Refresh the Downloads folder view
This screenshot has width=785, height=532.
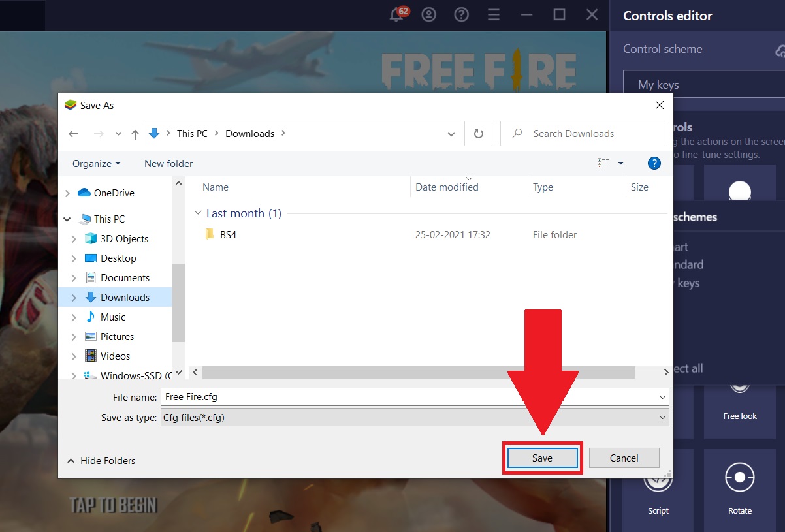click(x=478, y=133)
